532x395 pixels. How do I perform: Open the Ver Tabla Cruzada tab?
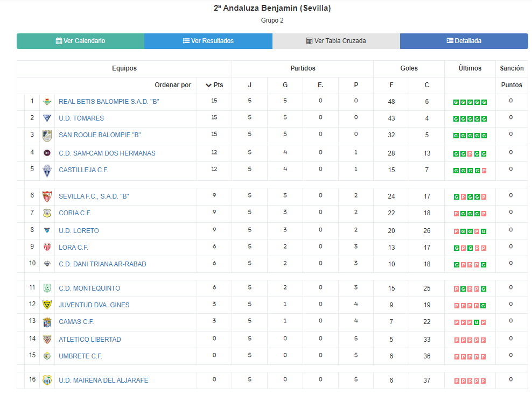(x=336, y=41)
